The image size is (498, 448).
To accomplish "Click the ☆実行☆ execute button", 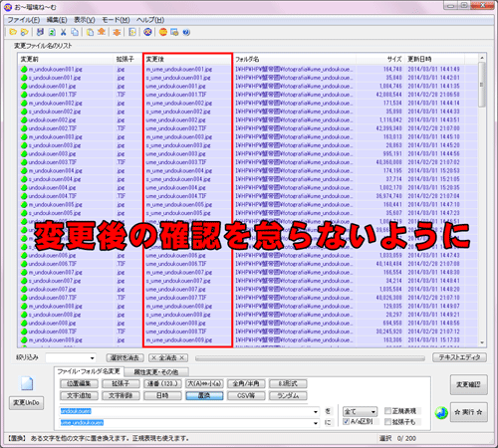I will [x=468, y=412].
